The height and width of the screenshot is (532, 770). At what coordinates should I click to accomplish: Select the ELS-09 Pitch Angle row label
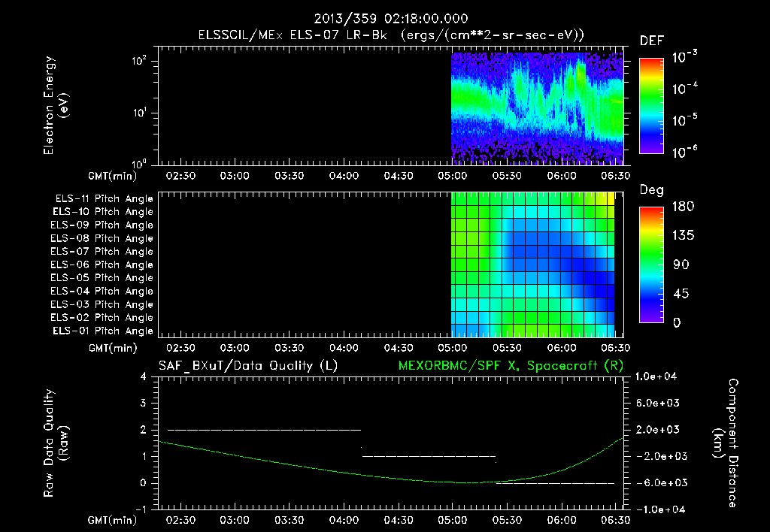pos(102,225)
